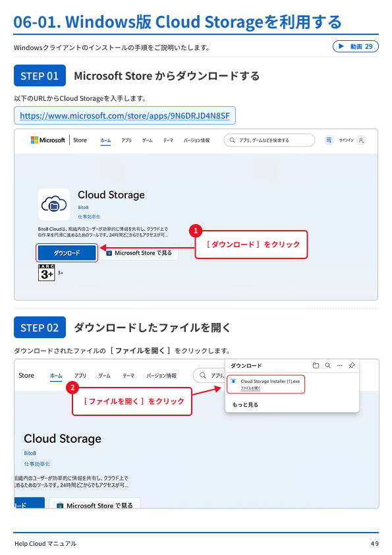
Task: Open the BitoB publisher link in STEP 01
Action: [x=83, y=208]
